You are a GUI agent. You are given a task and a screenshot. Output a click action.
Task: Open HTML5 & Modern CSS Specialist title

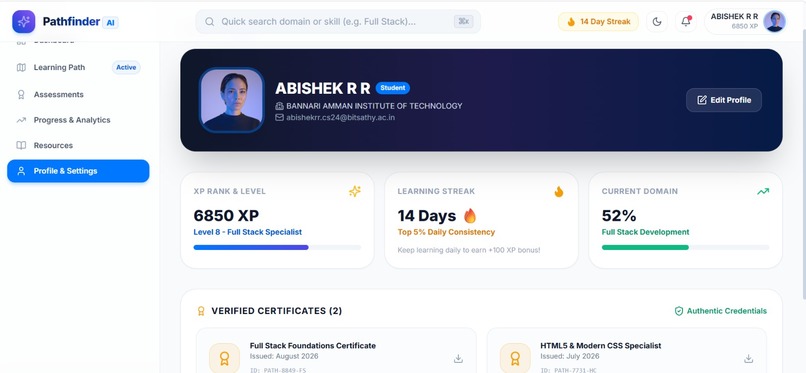point(600,346)
